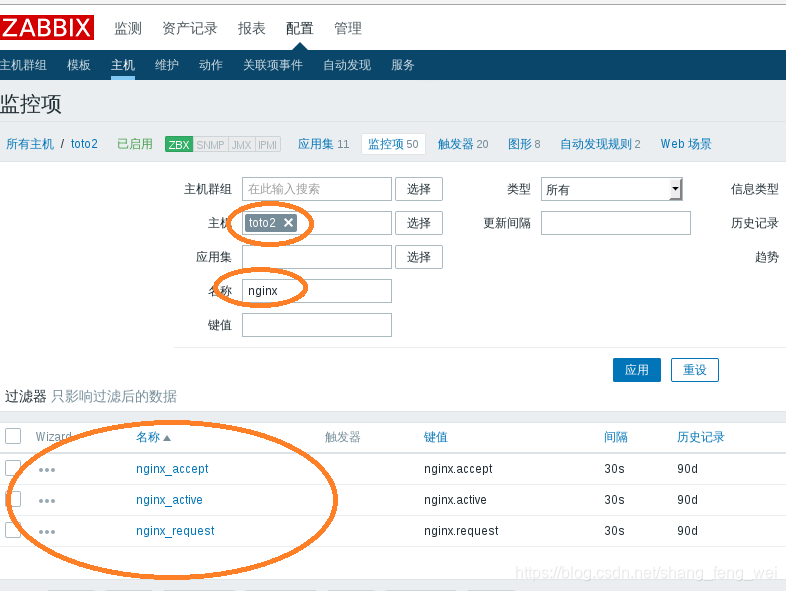Go to 关联项事件 submenu
The image size is (786, 591).
(273, 65)
